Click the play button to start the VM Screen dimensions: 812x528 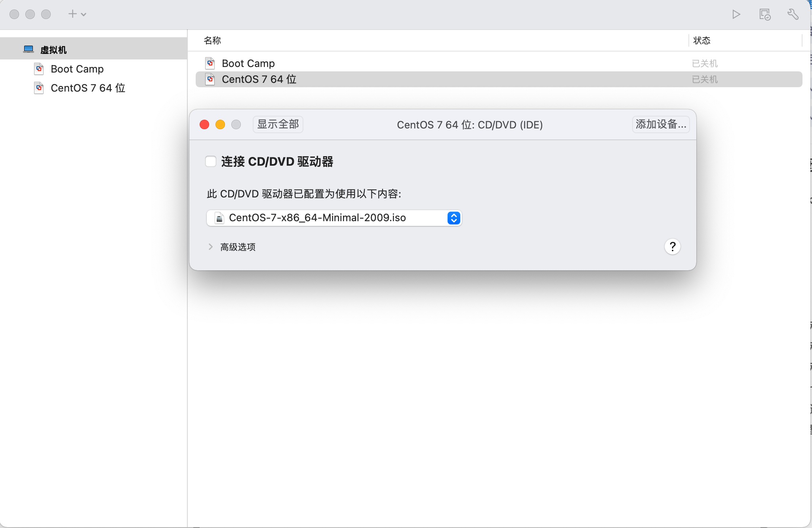pyautogui.click(x=736, y=15)
